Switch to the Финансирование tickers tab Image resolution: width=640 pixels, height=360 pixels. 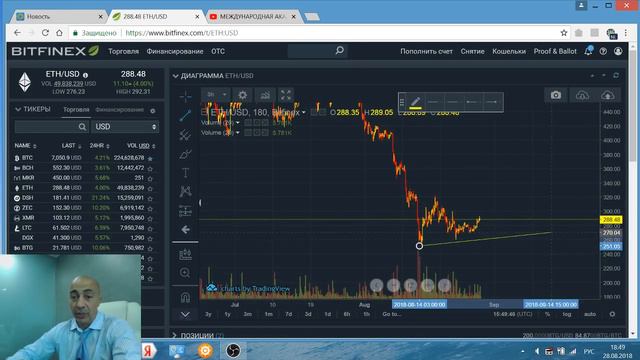click(x=119, y=110)
